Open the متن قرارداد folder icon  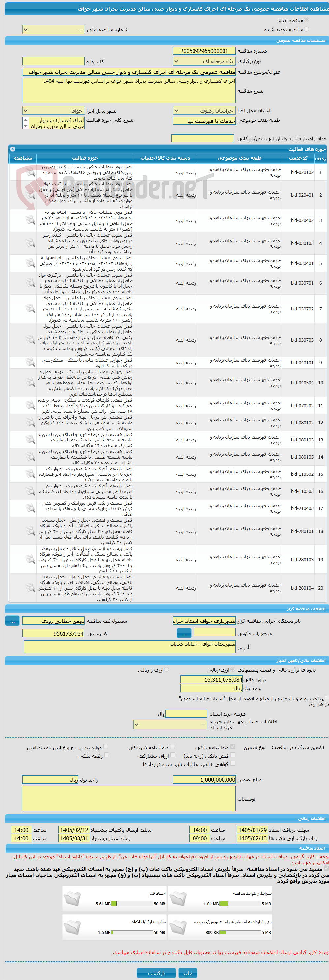tap(178, 927)
